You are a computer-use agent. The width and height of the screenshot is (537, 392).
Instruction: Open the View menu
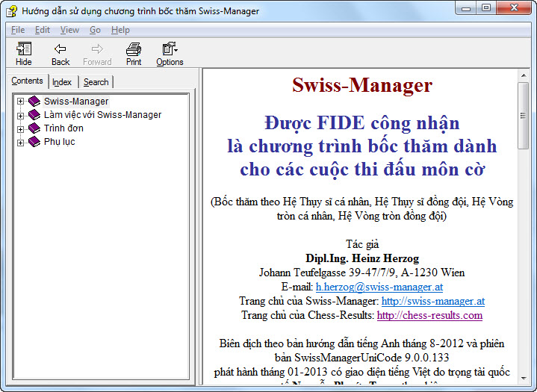pyautogui.click(x=70, y=30)
